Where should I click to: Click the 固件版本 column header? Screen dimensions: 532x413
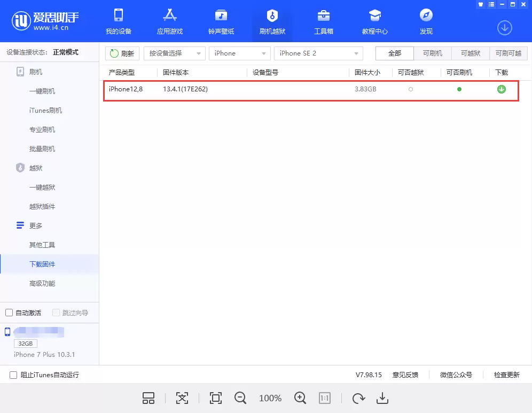pyautogui.click(x=176, y=72)
